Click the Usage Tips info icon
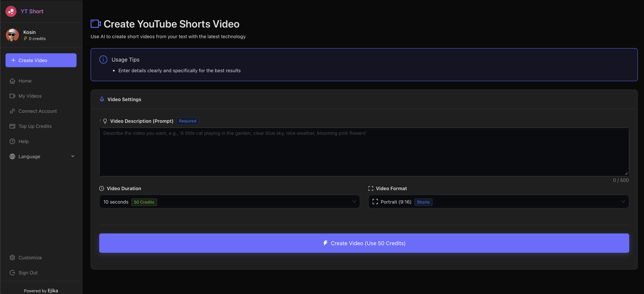 point(103,59)
